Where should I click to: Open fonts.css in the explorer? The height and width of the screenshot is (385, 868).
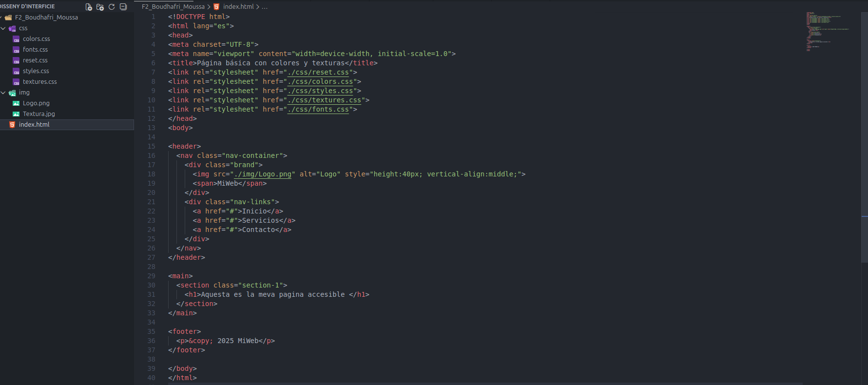(x=35, y=50)
